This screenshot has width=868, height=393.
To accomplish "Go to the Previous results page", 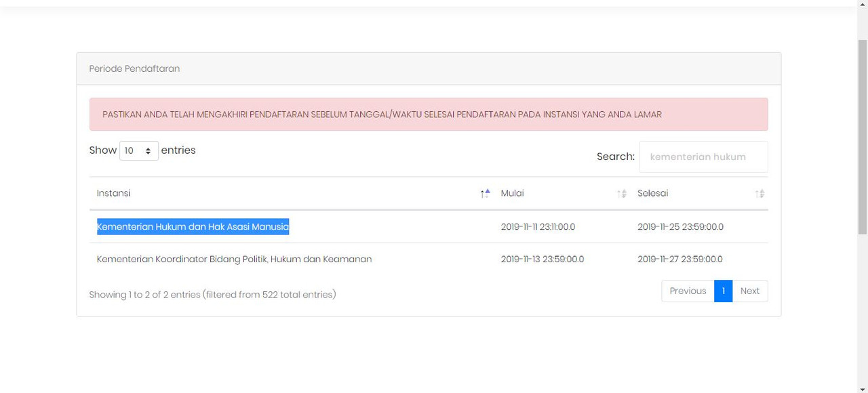I will (x=688, y=291).
